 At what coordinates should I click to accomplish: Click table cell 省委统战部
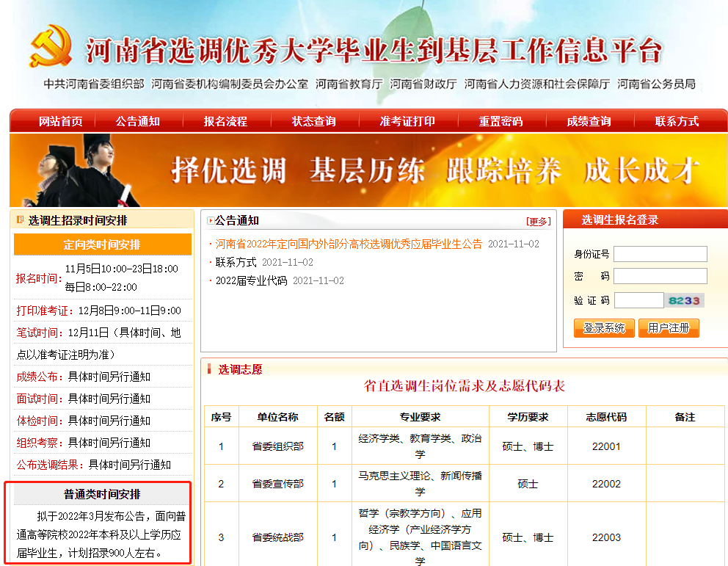tap(277, 537)
